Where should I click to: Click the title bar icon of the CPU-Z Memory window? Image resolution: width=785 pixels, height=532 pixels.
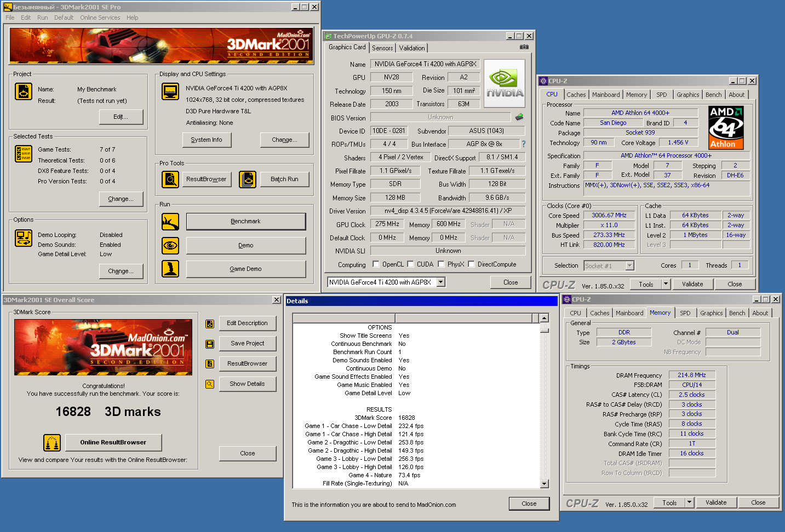click(567, 299)
